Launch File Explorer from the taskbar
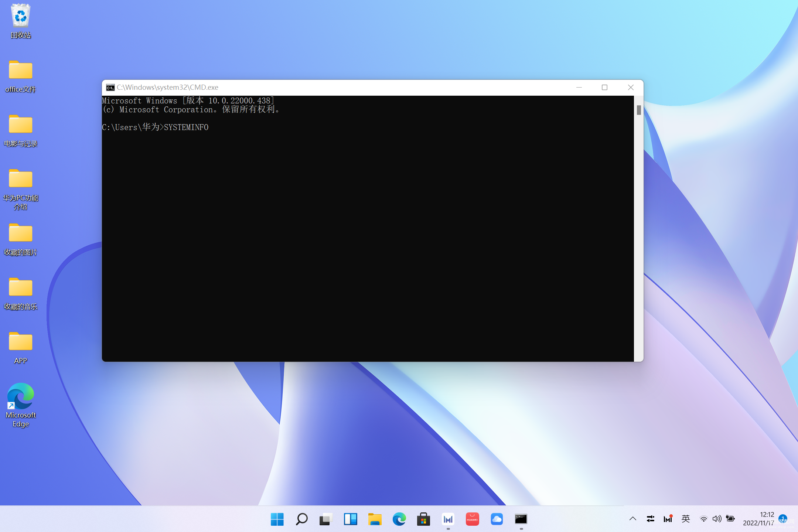This screenshot has height=532, width=798. tap(375, 519)
